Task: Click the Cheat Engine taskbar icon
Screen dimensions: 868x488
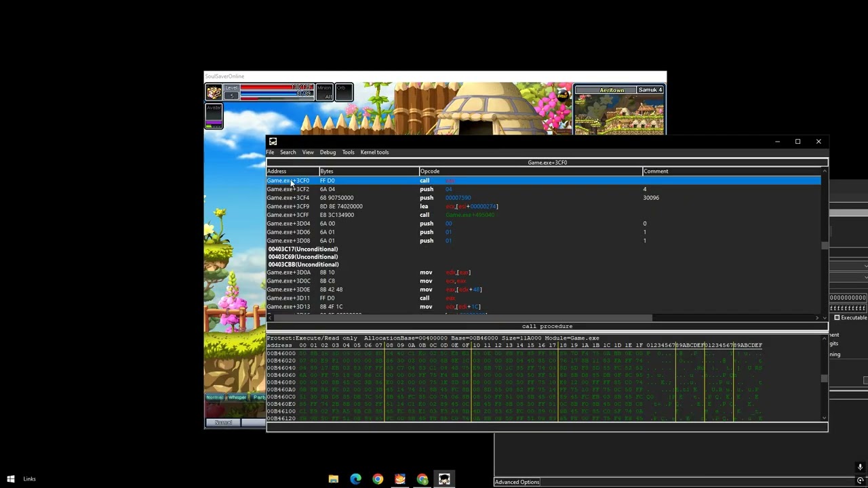Action: pos(445,479)
